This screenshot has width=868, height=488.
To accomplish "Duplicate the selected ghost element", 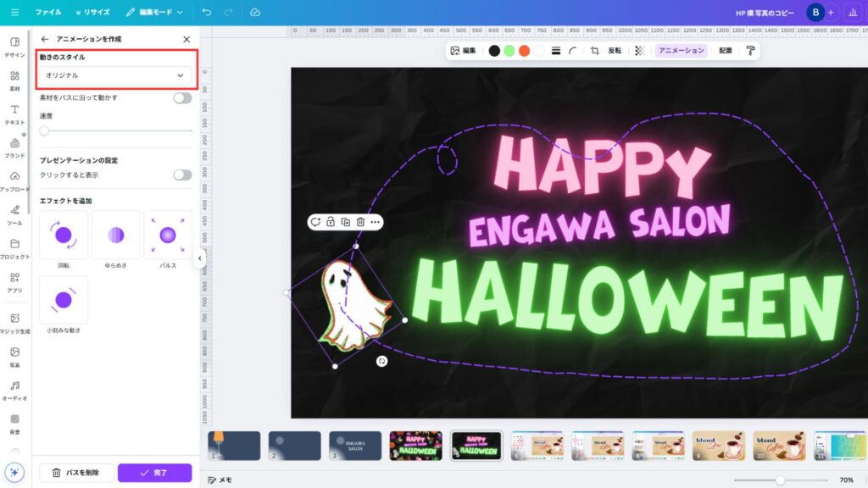I will pos(345,222).
